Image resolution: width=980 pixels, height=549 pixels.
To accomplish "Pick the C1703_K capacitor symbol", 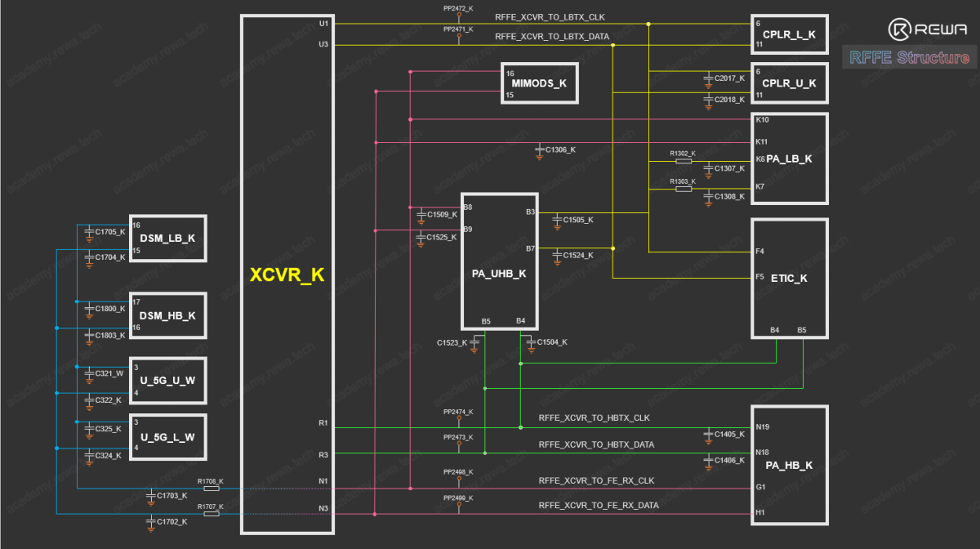I will (150, 496).
